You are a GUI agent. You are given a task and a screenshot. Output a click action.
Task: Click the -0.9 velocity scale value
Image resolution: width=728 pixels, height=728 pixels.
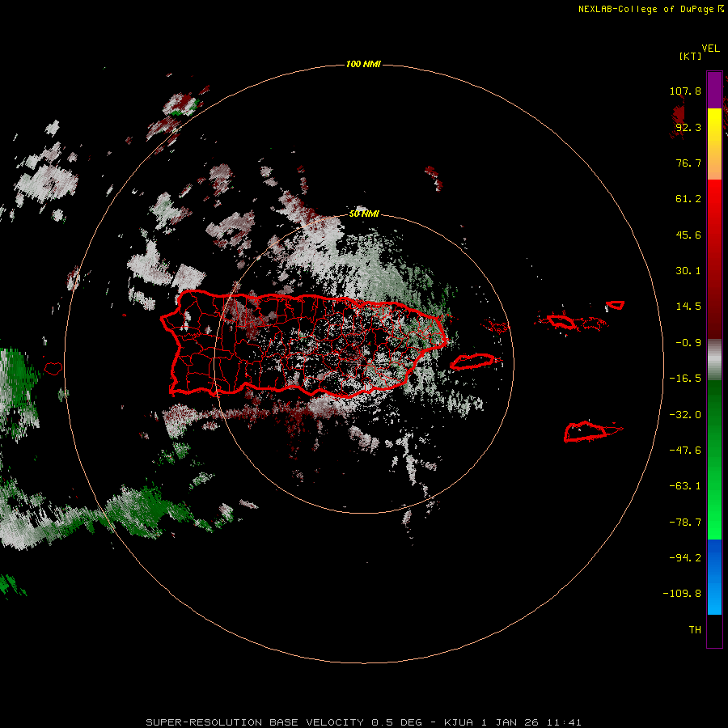[x=688, y=343]
